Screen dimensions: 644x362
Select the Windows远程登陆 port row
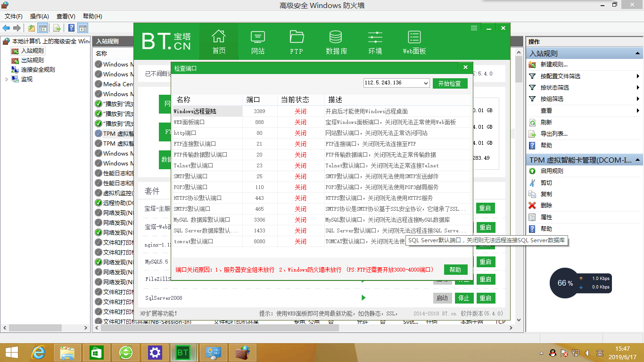click(x=322, y=111)
